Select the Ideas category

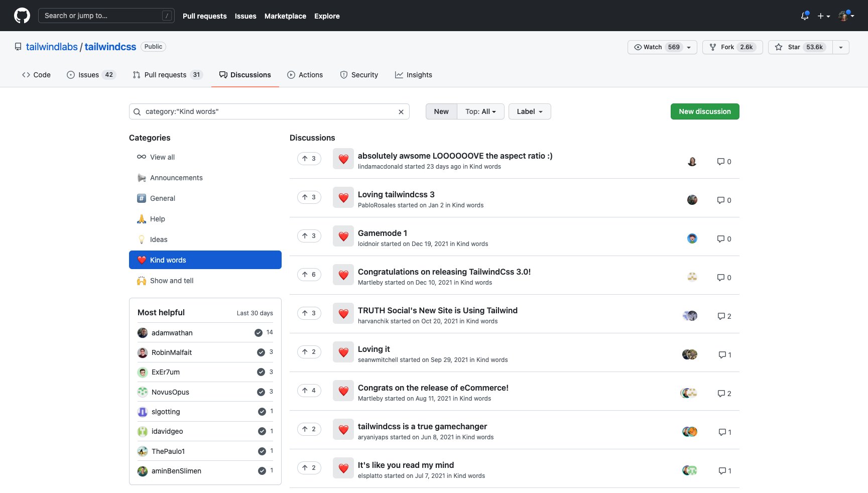205,239
